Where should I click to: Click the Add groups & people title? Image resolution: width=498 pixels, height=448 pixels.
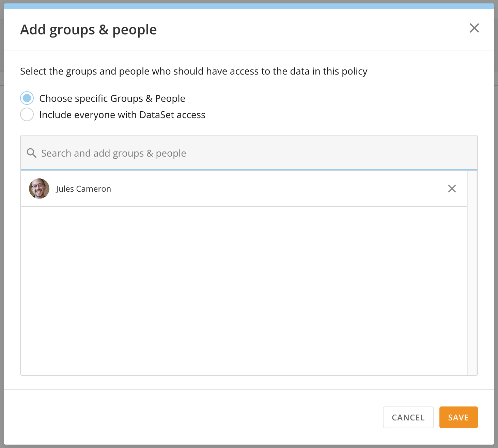tap(89, 30)
